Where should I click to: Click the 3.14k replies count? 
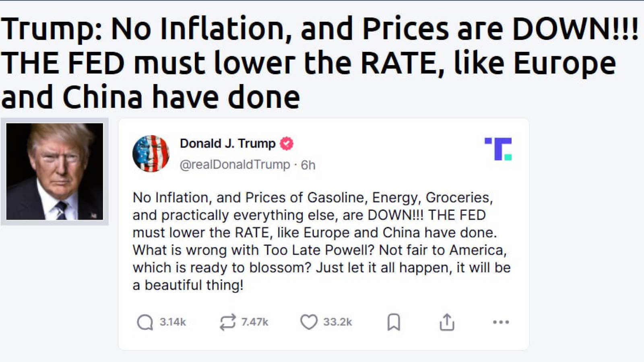(173, 322)
